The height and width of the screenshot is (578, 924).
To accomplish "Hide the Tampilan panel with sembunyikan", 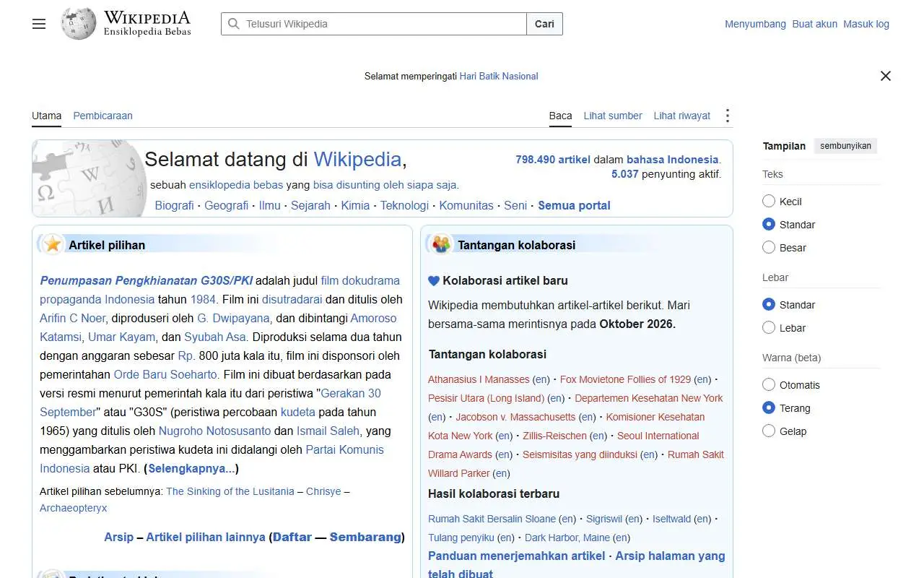I will tap(845, 146).
